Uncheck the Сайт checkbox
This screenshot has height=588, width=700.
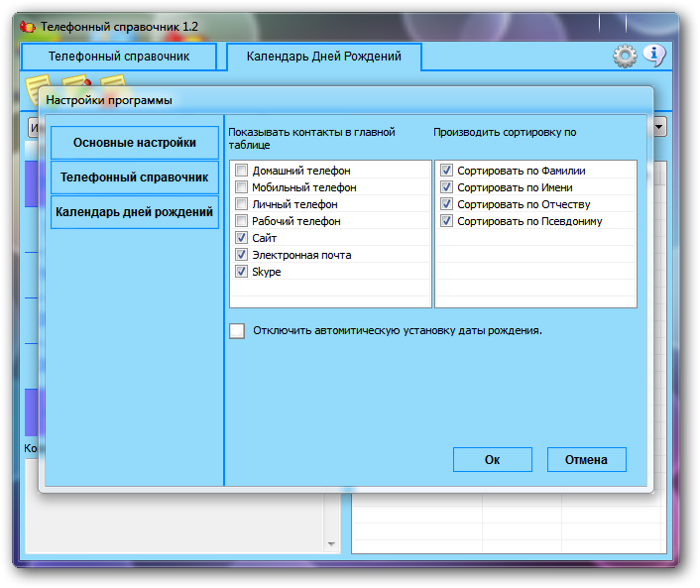242,238
